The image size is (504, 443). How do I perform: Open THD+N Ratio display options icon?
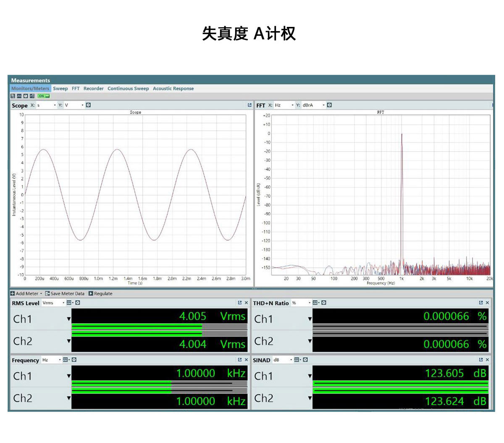pos(316,303)
